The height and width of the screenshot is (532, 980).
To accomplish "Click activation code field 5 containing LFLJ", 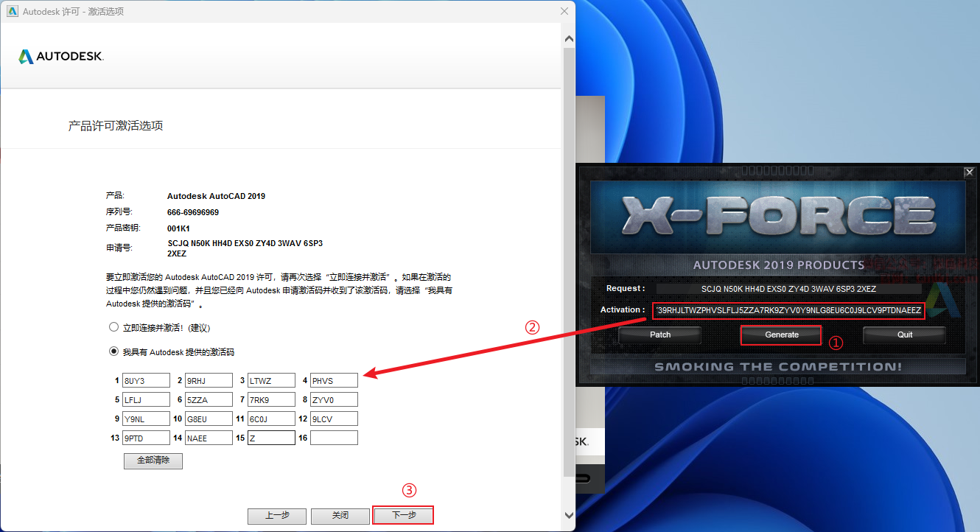I will [x=146, y=400].
